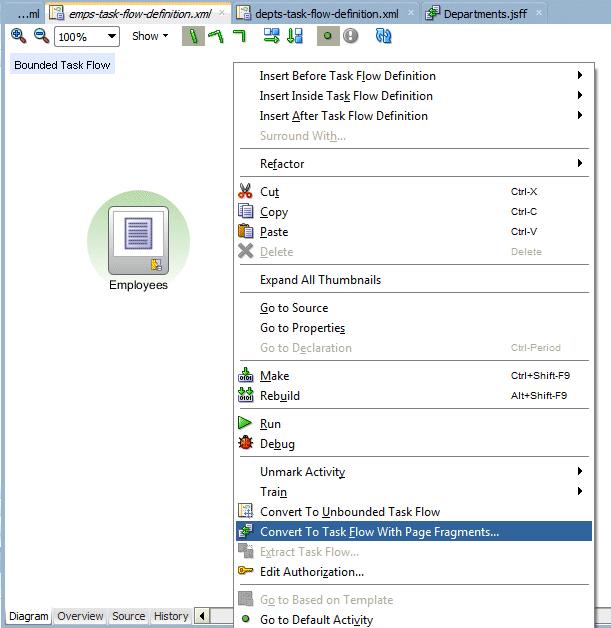The image size is (611, 628).
Task: Choose Go to Source
Action: (414, 308)
